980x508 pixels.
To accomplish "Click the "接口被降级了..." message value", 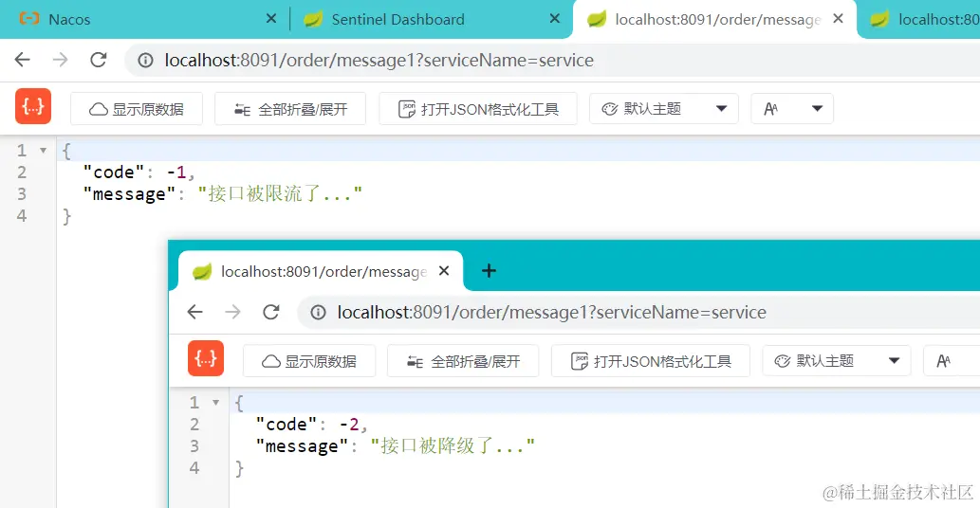I will coord(453,445).
